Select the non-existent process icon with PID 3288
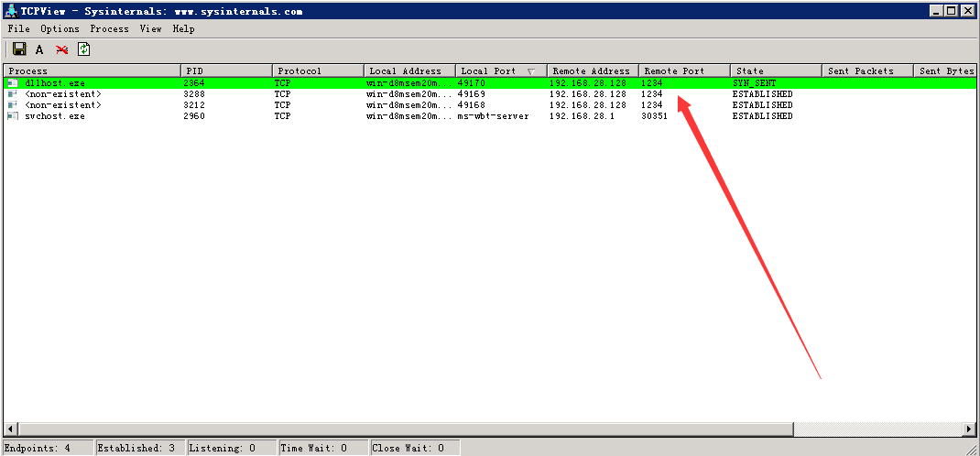Image resolution: width=980 pixels, height=456 pixels. pos(13,94)
